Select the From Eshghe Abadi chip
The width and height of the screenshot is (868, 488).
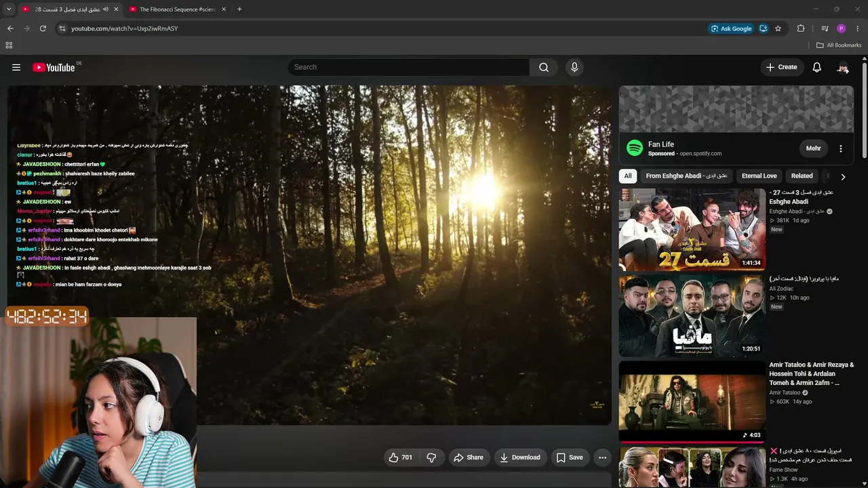pos(686,176)
